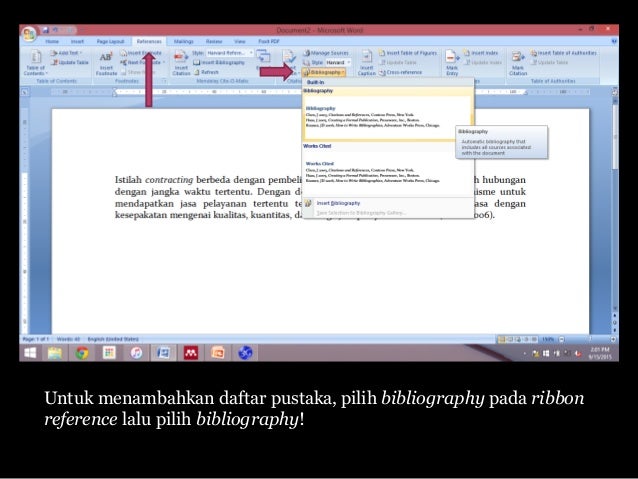638x479 pixels.
Task: Click the Insert Index button
Action: click(x=481, y=53)
